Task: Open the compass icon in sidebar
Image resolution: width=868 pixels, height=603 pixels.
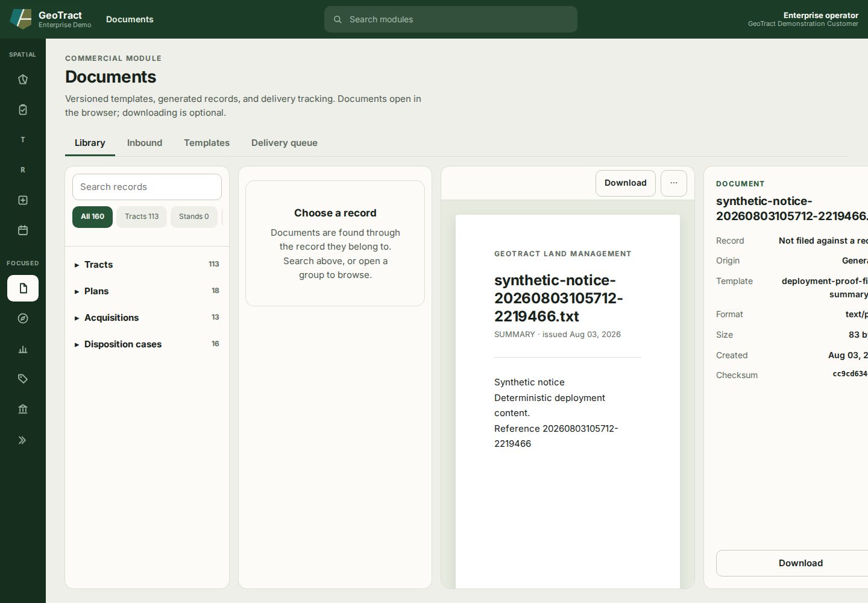Action: tap(23, 318)
